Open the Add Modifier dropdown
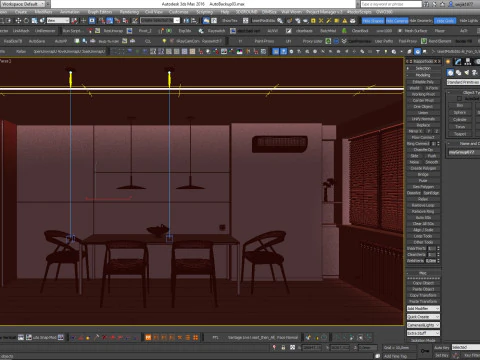Viewport: 480px width, 360px height. (423, 309)
